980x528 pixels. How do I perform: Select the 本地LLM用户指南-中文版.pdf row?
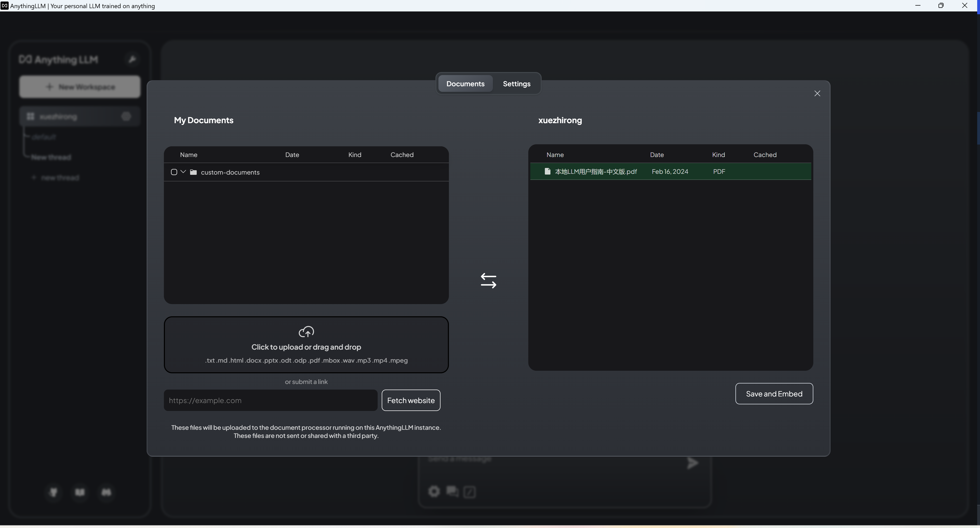click(x=670, y=172)
